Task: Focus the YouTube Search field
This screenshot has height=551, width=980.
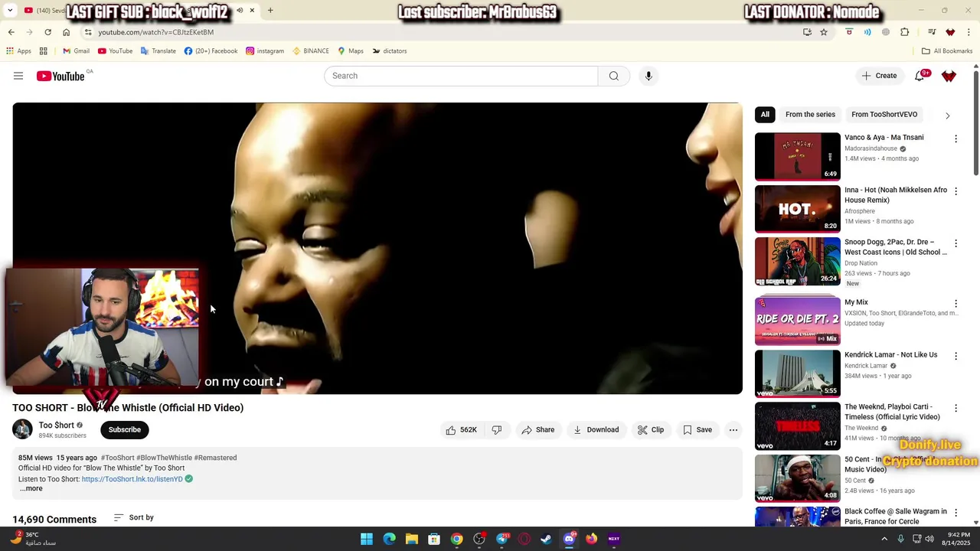Action: [x=461, y=76]
